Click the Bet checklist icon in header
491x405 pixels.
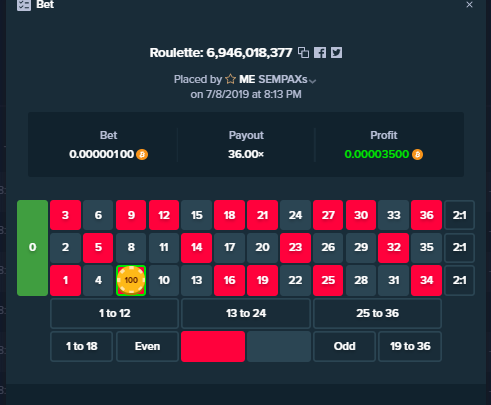pyautogui.click(x=24, y=5)
